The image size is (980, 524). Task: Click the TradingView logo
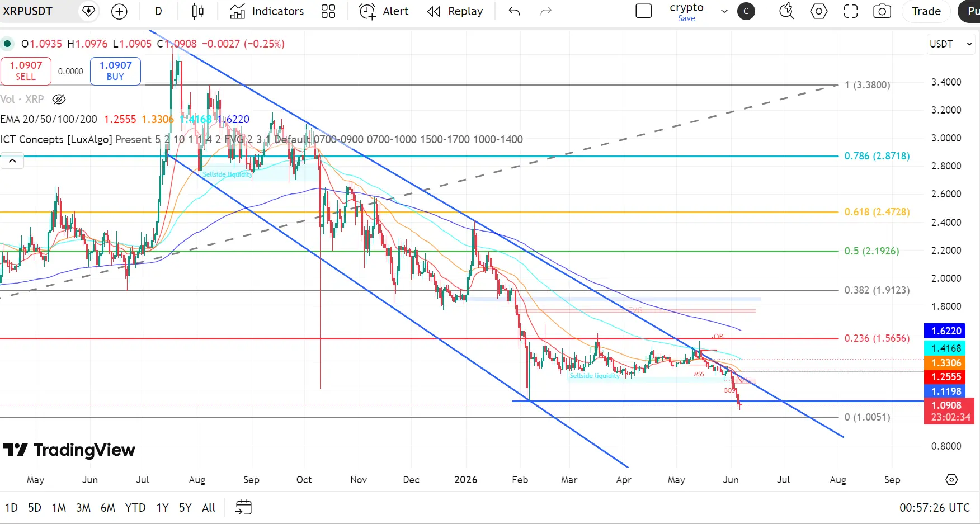tap(69, 450)
